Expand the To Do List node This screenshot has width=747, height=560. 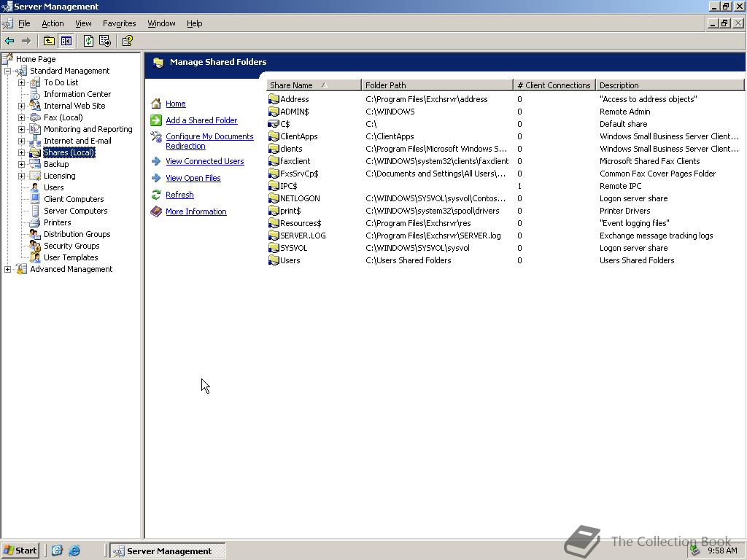point(21,82)
